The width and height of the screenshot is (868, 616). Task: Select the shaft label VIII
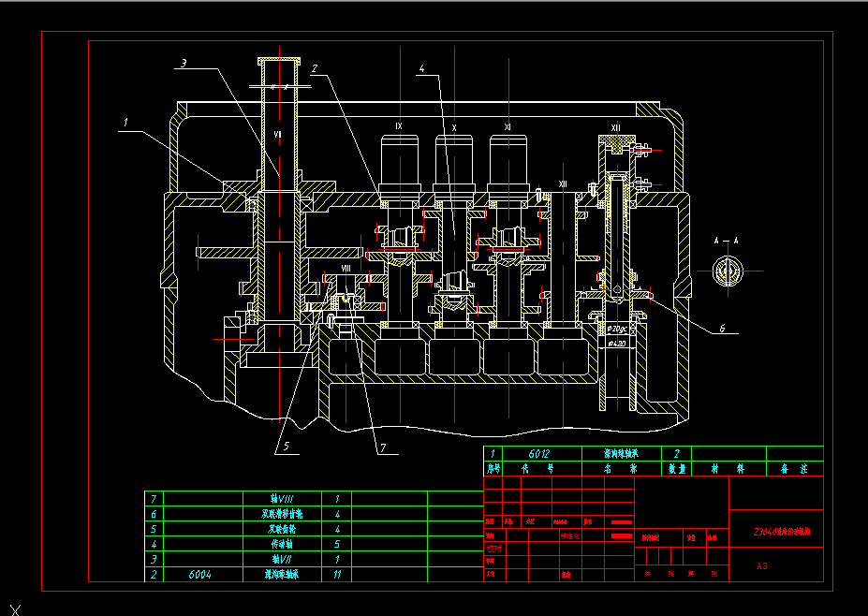pyautogui.click(x=346, y=269)
